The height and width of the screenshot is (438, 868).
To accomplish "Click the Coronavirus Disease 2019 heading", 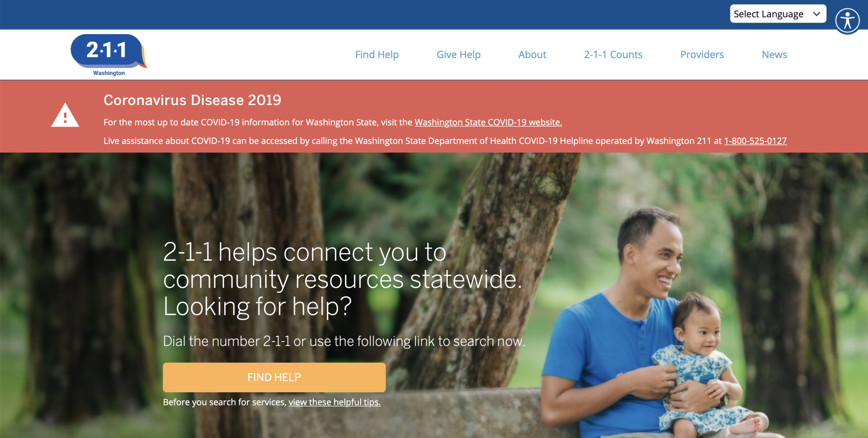I will pos(192,100).
